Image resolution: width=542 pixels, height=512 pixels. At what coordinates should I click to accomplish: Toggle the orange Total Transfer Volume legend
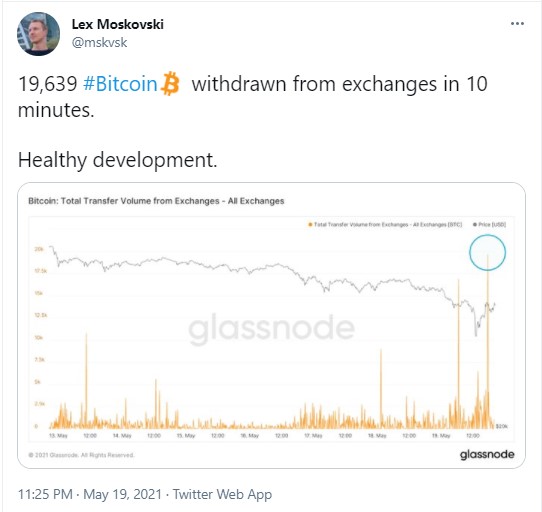[385, 225]
